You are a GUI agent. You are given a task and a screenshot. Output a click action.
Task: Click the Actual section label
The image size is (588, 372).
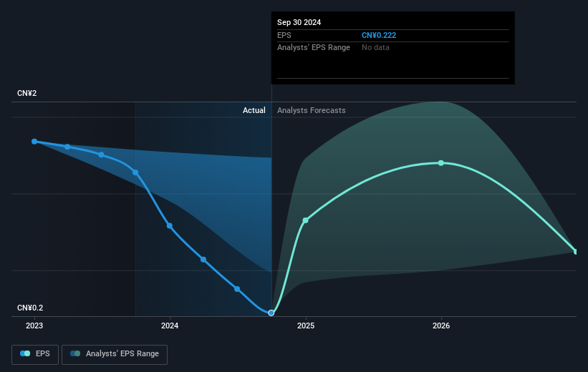click(254, 110)
